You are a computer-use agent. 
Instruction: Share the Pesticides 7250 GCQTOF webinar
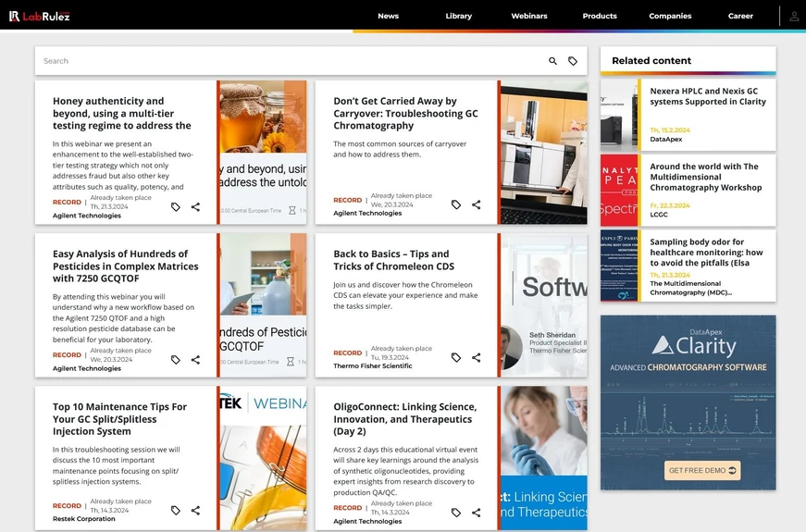point(195,360)
